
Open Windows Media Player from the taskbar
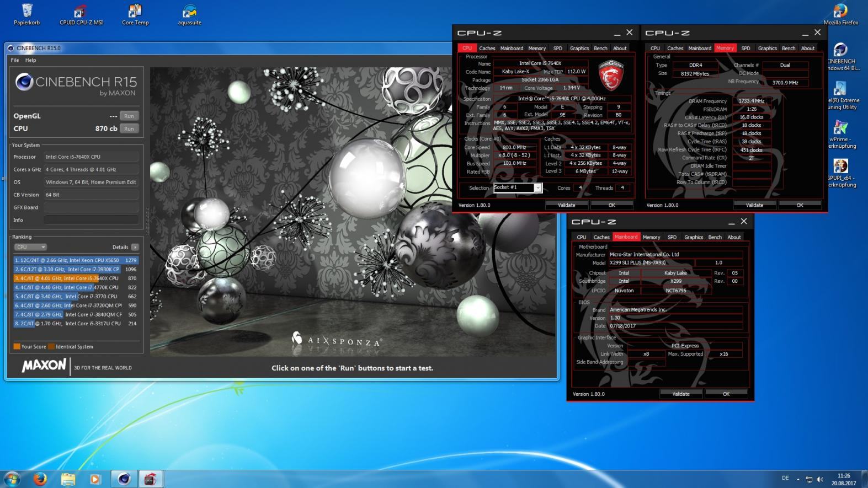[x=95, y=479]
